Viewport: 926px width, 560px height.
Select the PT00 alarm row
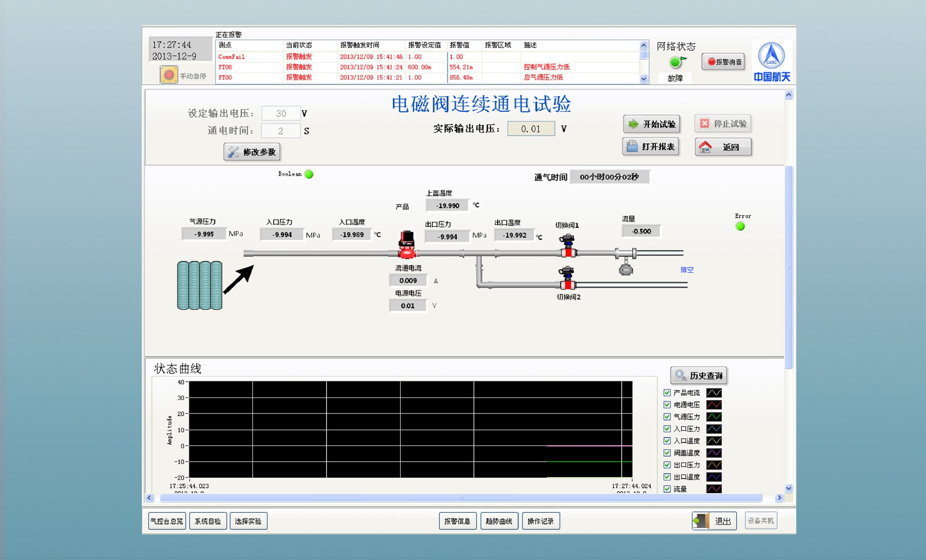428,77
